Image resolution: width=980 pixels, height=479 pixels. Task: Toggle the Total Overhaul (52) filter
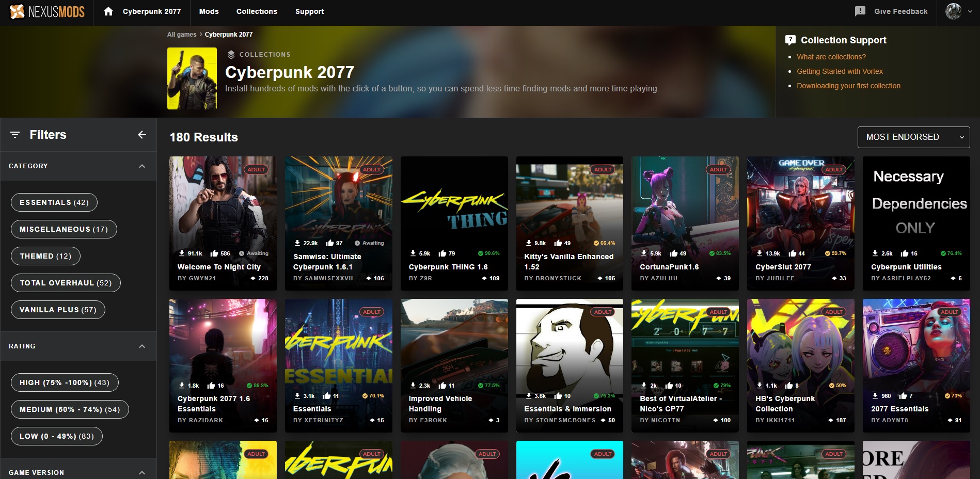66,283
